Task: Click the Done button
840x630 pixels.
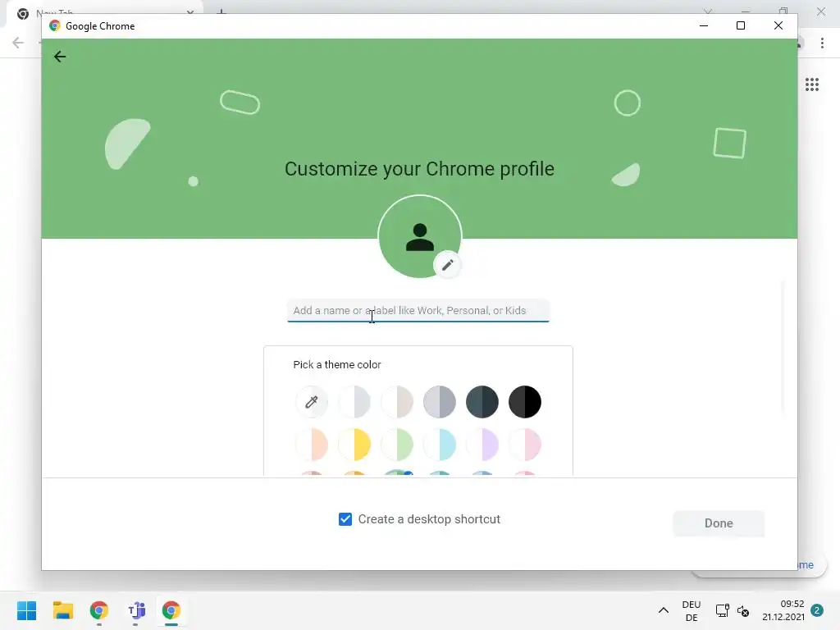Action: tap(719, 523)
